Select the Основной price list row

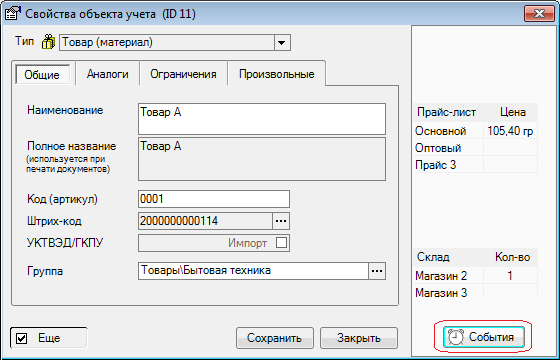tap(475, 131)
